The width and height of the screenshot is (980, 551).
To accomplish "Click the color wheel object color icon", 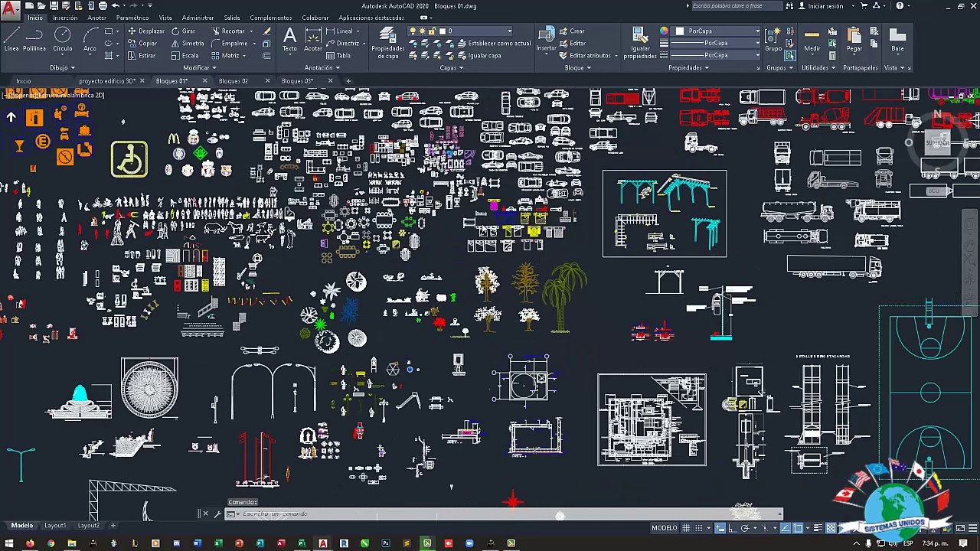I will point(664,31).
